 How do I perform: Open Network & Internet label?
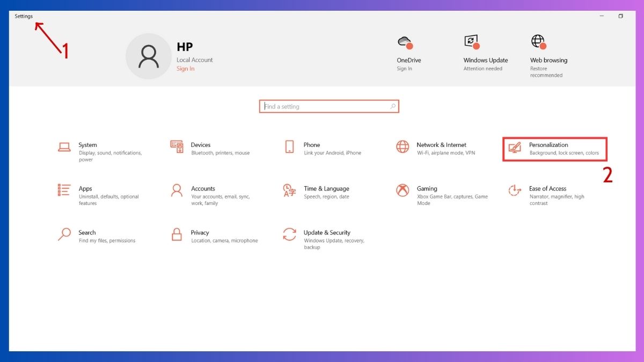click(x=442, y=145)
